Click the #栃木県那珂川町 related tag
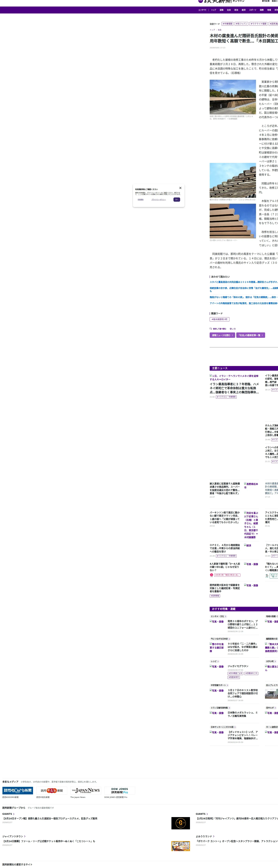The width and height of the screenshot is (278, 868). (219, 319)
